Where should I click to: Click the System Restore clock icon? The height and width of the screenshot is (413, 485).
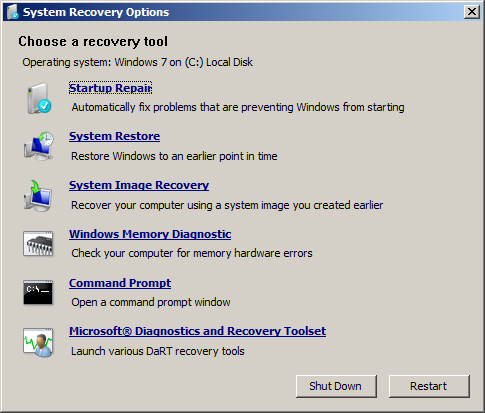38,146
